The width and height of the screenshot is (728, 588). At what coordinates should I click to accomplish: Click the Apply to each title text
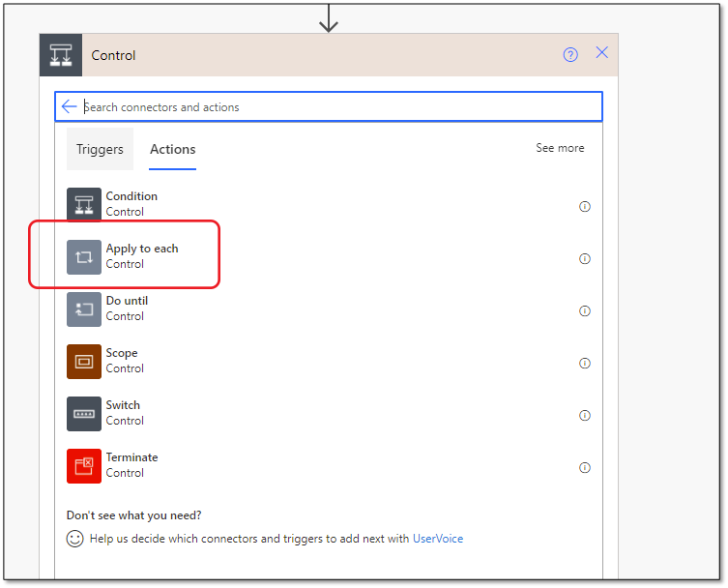pyautogui.click(x=142, y=249)
